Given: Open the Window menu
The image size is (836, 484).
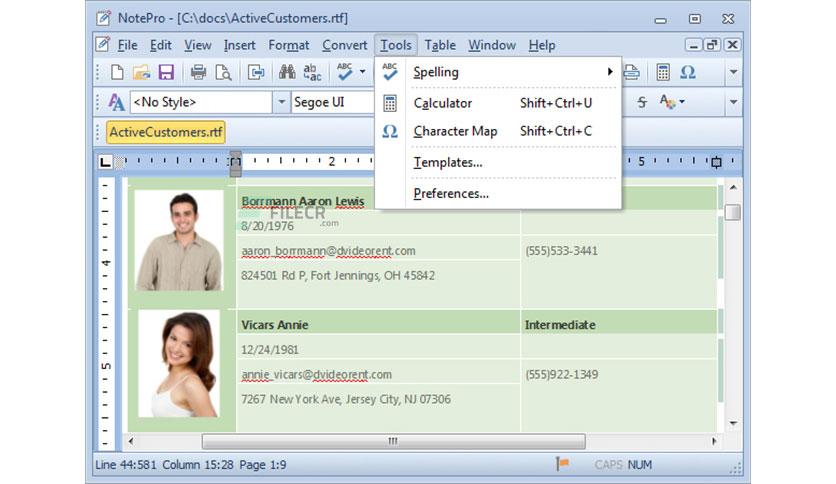Looking at the screenshot, I should coord(492,45).
